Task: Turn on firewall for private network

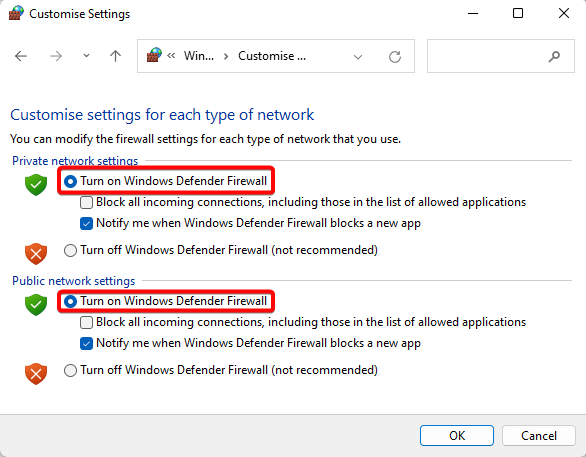Action: pos(70,181)
